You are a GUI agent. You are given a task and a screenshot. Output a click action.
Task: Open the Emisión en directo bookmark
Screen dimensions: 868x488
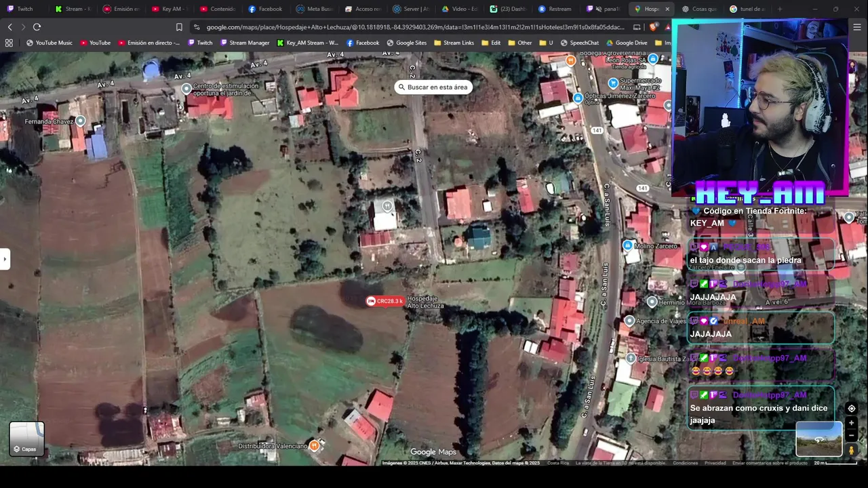[149, 43]
